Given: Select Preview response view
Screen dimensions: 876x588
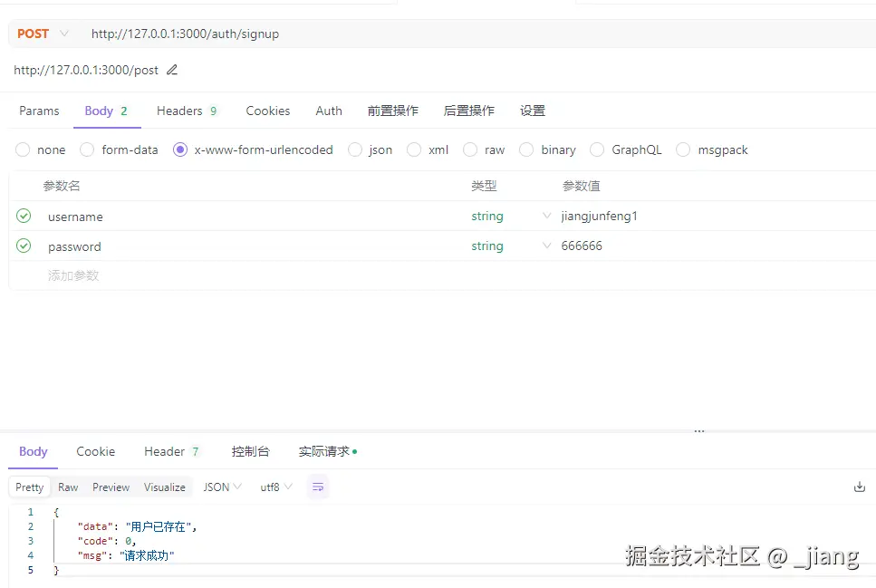Looking at the screenshot, I should 111,487.
